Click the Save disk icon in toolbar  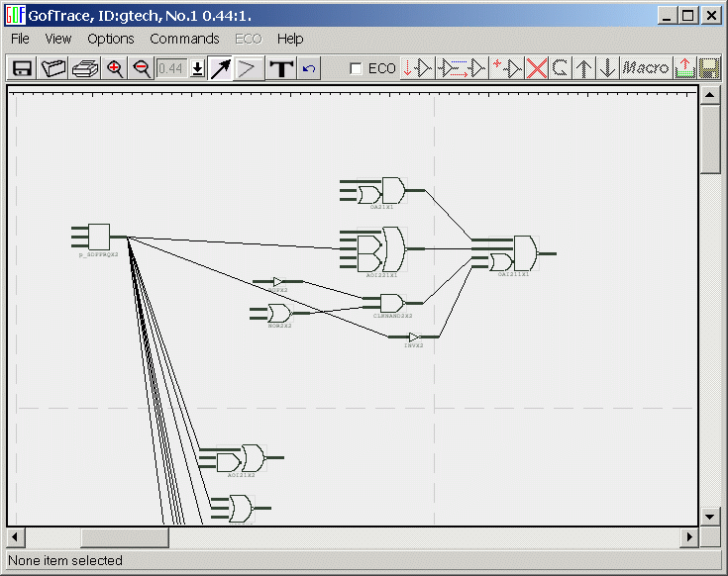tap(21, 68)
